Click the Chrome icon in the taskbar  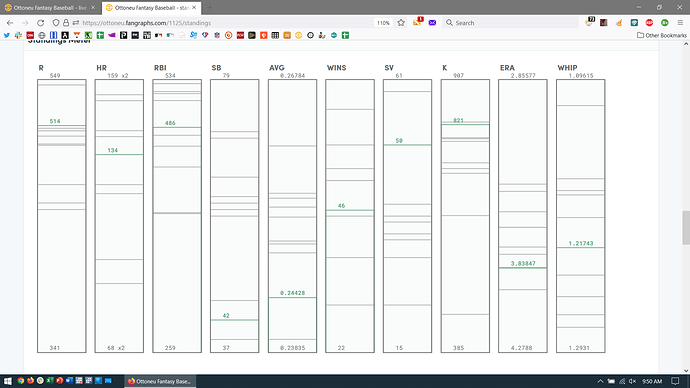21,381
